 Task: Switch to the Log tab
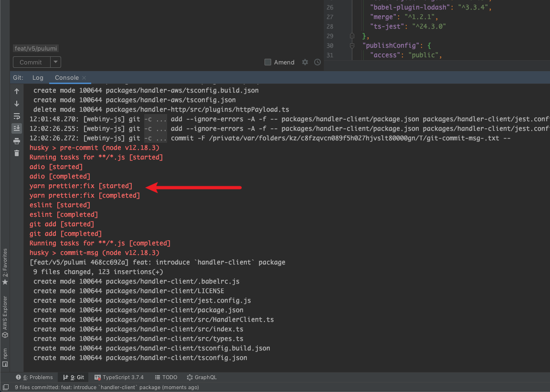point(38,77)
